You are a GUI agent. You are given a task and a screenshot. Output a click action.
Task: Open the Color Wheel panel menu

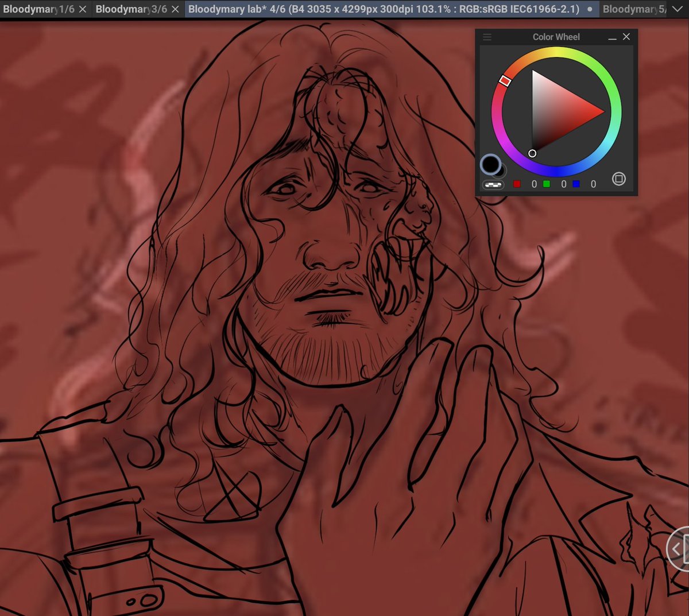pos(487,37)
